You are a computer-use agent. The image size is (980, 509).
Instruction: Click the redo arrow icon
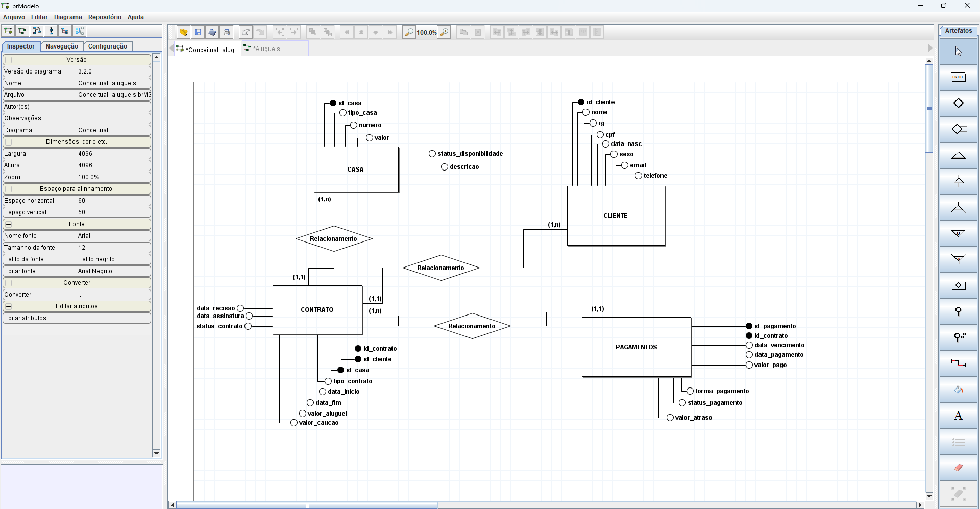[x=260, y=32]
